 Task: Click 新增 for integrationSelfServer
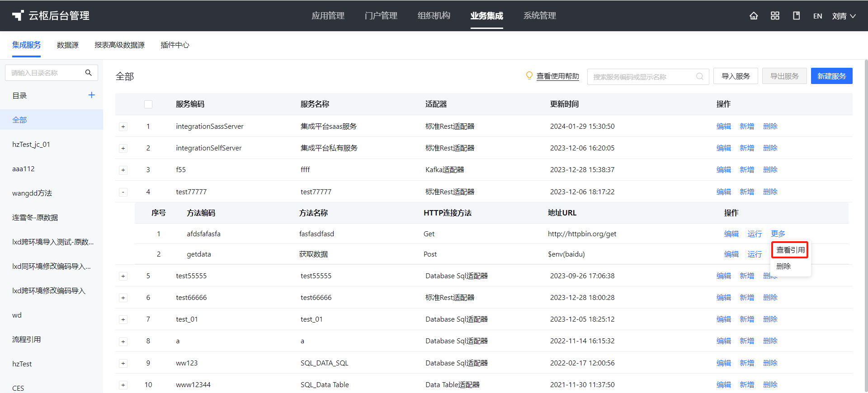tap(747, 148)
